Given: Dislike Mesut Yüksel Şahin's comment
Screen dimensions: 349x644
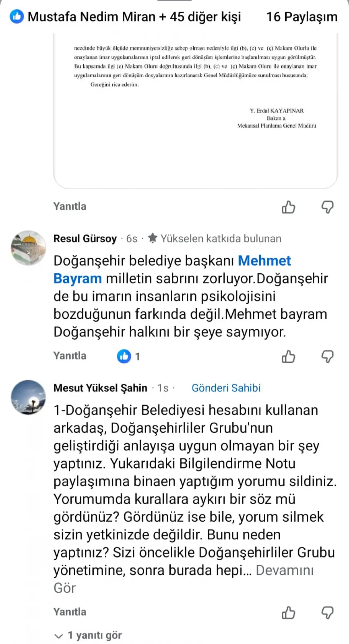Looking at the screenshot, I should [x=327, y=613].
